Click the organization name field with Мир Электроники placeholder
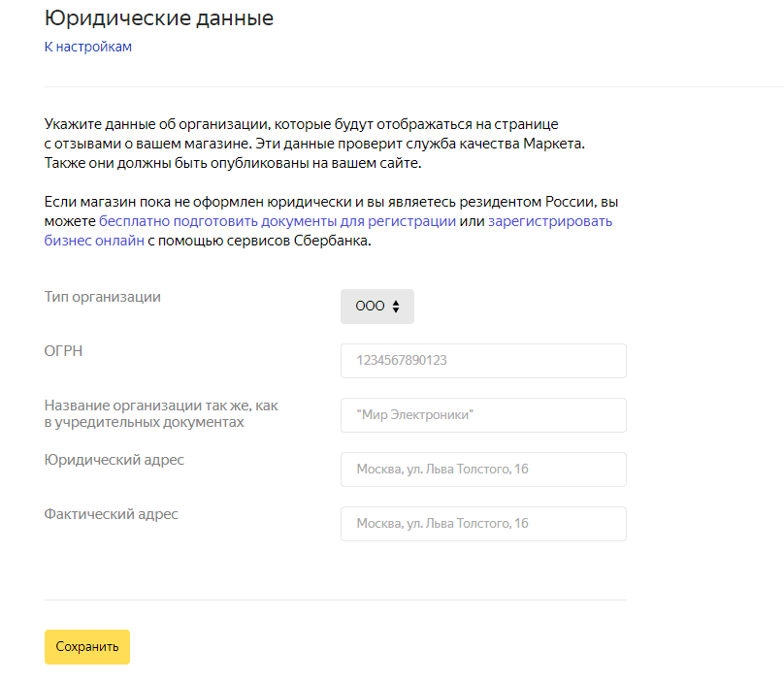The width and height of the screenshot is (784, 682). pos(483,415)
